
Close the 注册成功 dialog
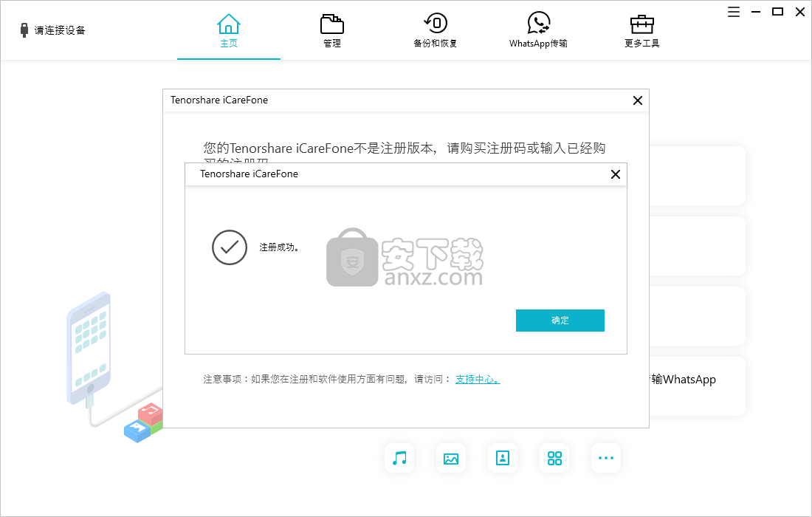point(615,174)
